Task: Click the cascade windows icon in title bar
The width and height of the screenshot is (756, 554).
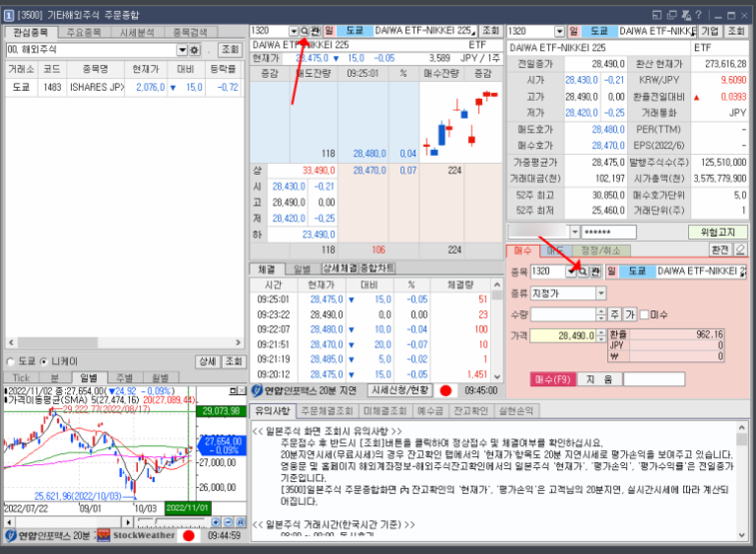Action: (672, 15)
